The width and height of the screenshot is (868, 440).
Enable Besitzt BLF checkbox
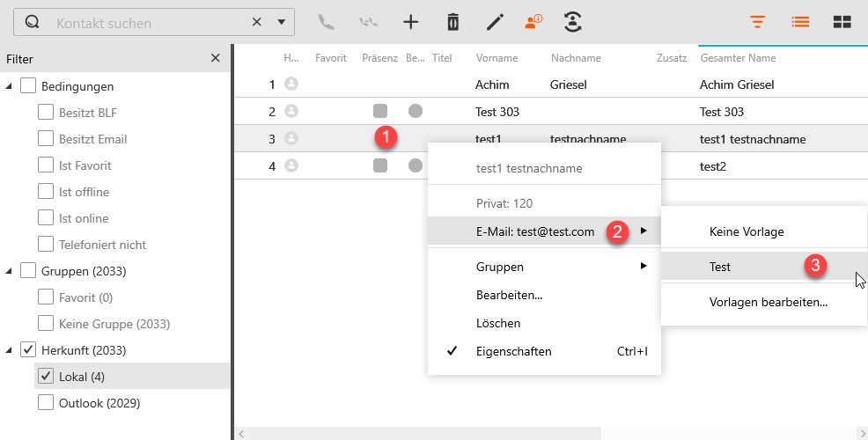46,112
